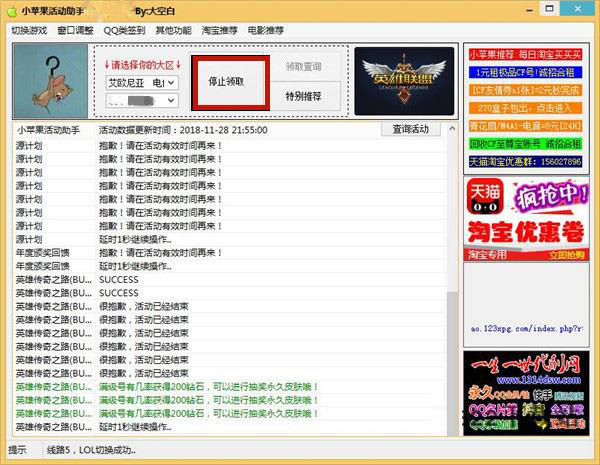This screenshot has height=465, width=600.
Task: Open the 淘宝推荐 menu
Action: (x=220, y=30)
